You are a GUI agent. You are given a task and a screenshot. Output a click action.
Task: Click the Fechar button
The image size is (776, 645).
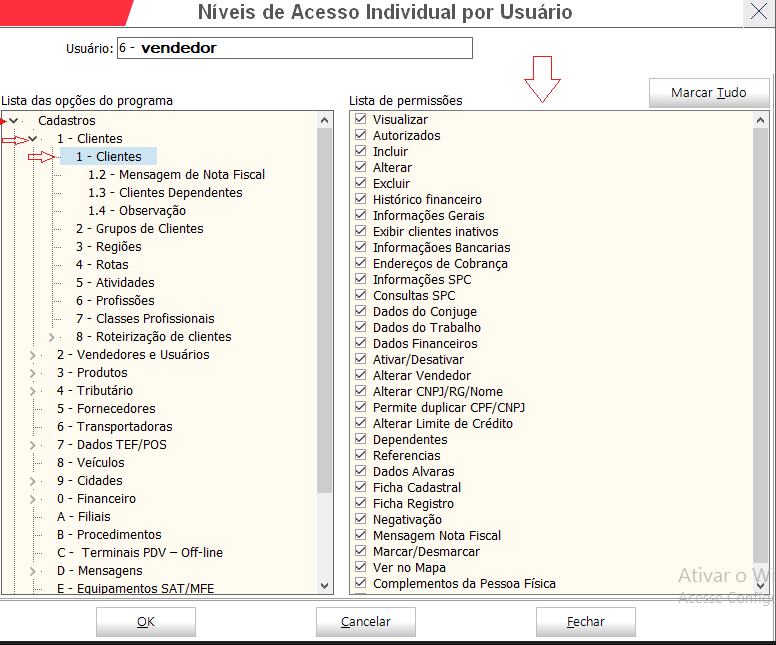tap(585, 622)
